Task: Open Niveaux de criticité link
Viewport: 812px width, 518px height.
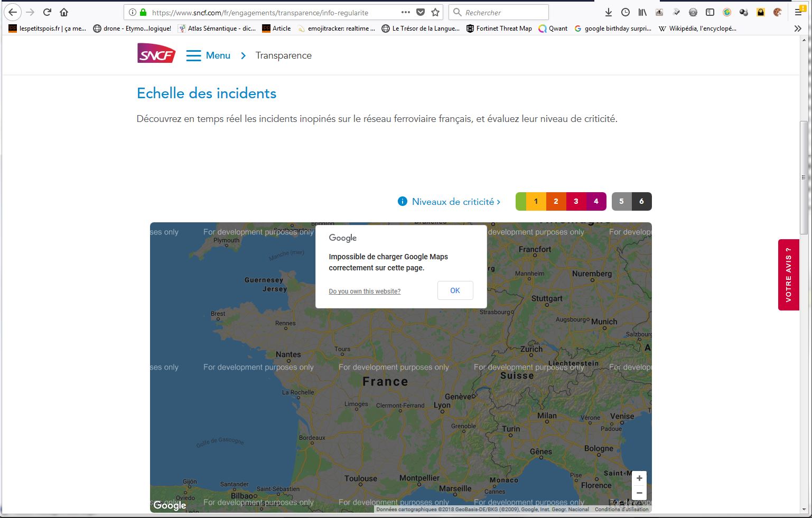Action: click(456, 202)
